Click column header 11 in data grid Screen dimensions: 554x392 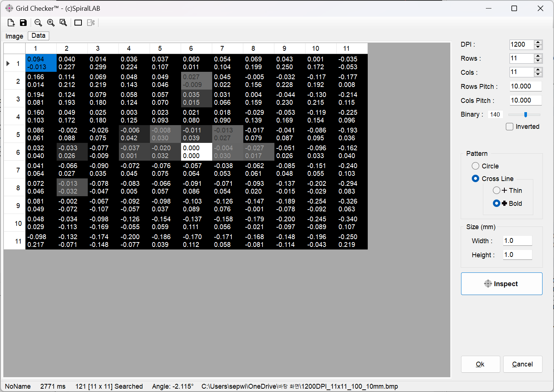click(352, 48)
